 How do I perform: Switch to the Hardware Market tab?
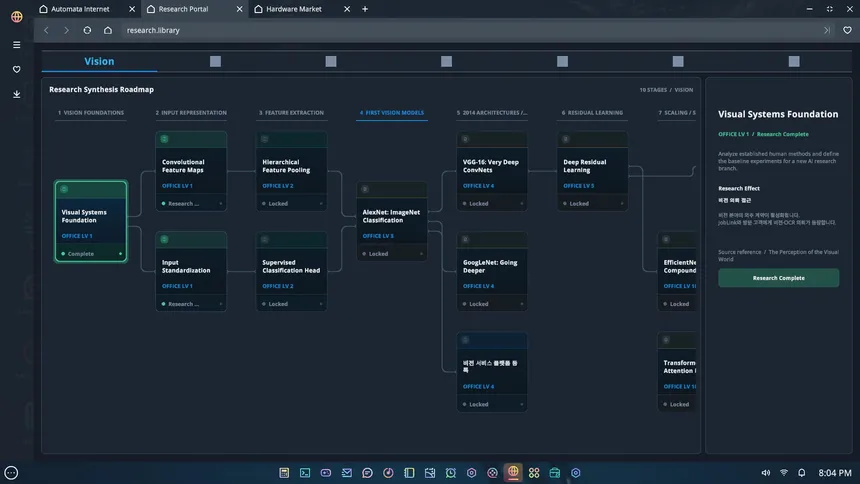point(294,9)
